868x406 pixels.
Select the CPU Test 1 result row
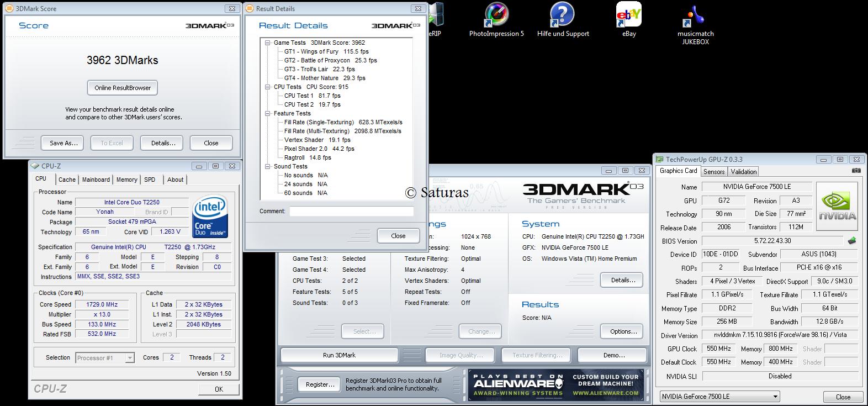pos(312,96)
